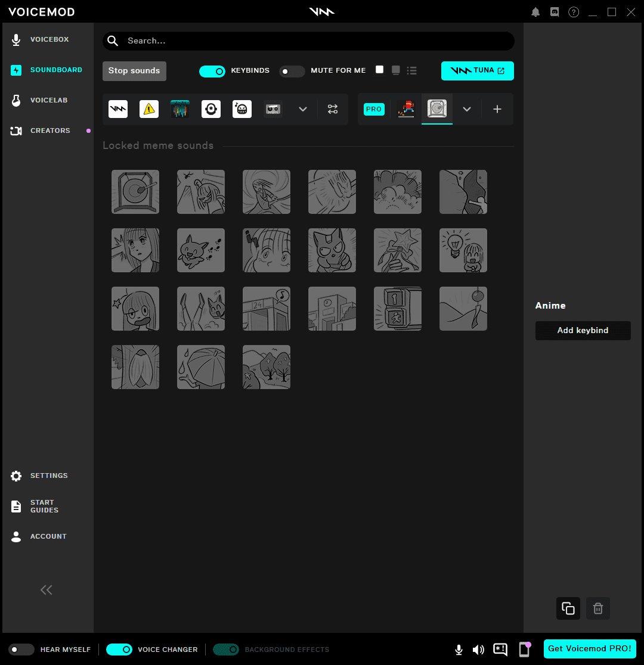Select the dripping waveform soundboard profile
This screenshot has width=644, height=665.
point(180,109)
